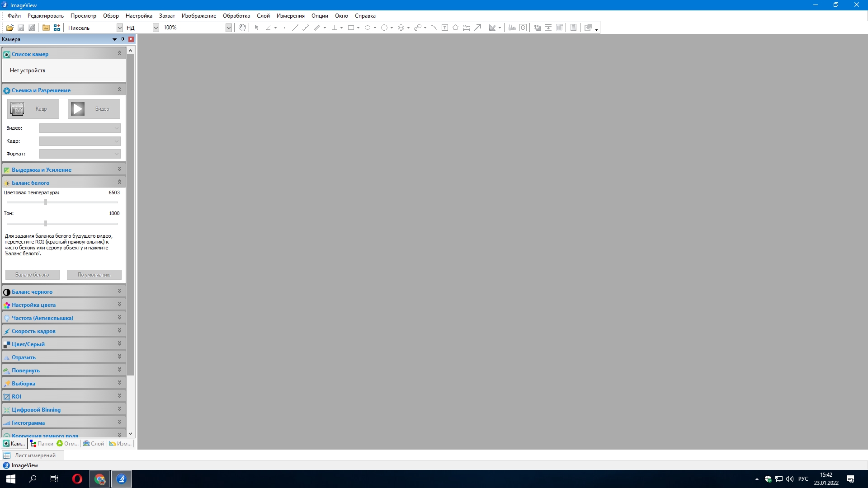Screen dimensions: 868x488
Task: Select the hand pan tool
Action: pos(242,28)
